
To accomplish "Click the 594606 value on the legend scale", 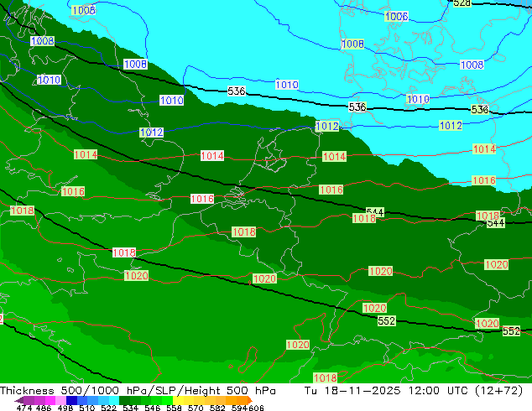I will pos(248,408).
